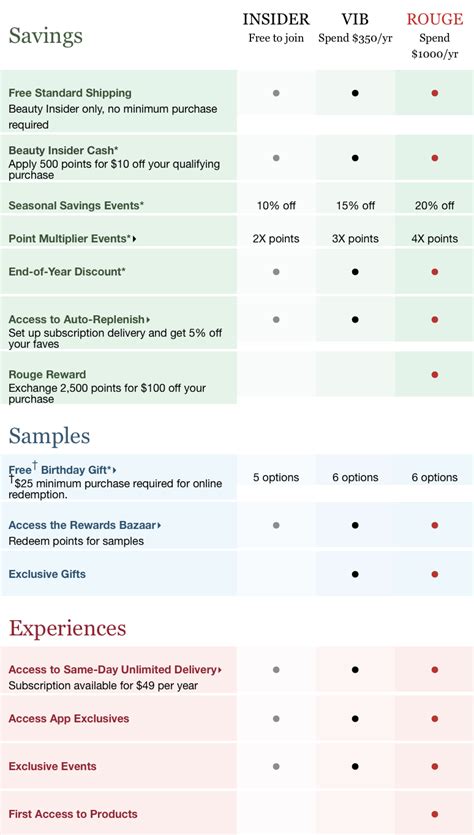Click the black VIB dot for Beauty Insider Cash
This screenshot has height=835, width=474.
355,158
